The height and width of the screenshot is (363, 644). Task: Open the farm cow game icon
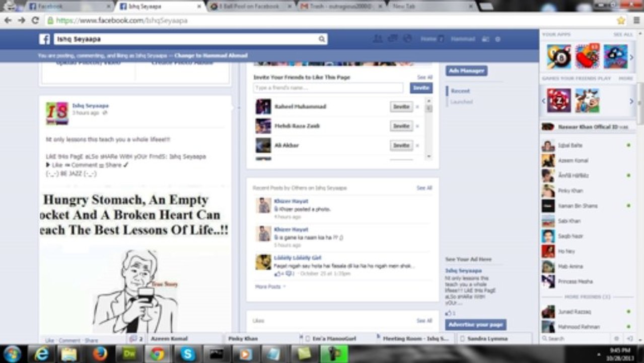587,101
